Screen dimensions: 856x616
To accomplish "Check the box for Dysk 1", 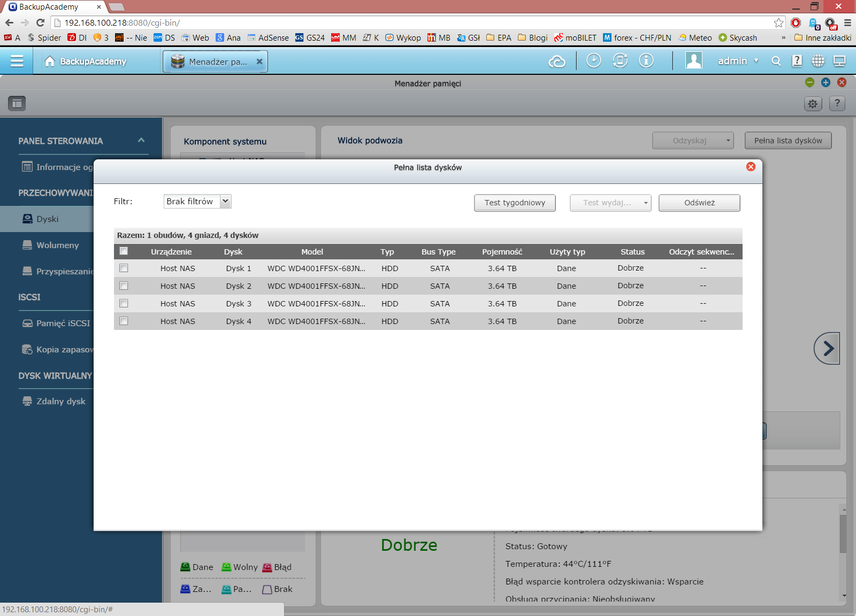I will pos(124,268).
